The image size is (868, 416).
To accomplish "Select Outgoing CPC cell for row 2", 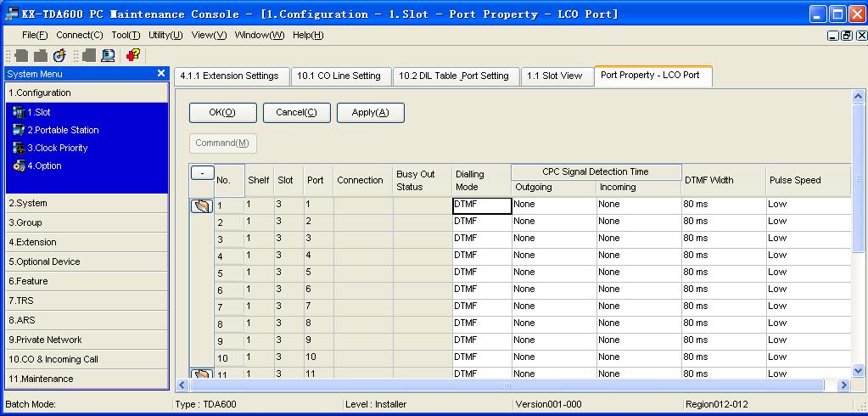I will pos(554,222).
